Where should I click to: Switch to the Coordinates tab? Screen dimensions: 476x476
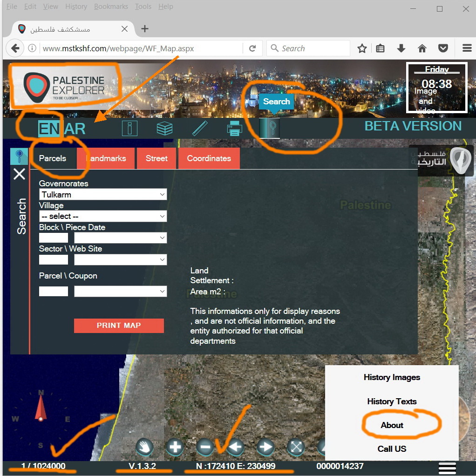click(209, 158)
